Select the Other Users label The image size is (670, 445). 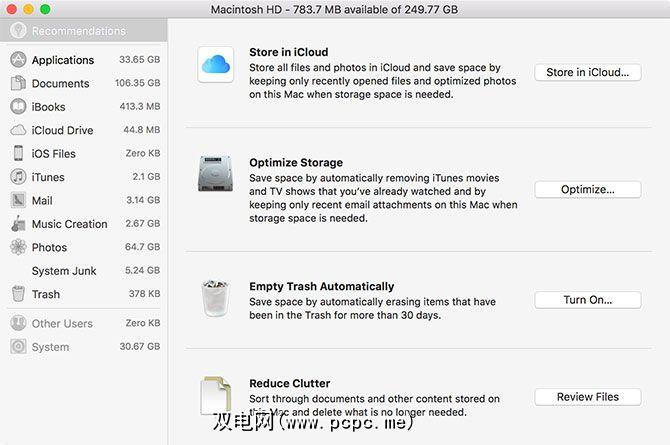click(x=62, y=324)
